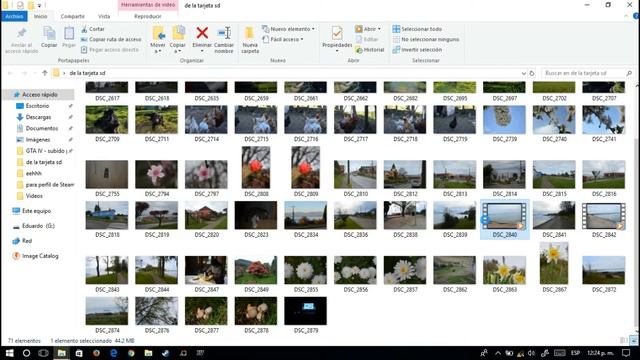
Task: Select Este equipo in navigation pane
Action: click(36, 211)
